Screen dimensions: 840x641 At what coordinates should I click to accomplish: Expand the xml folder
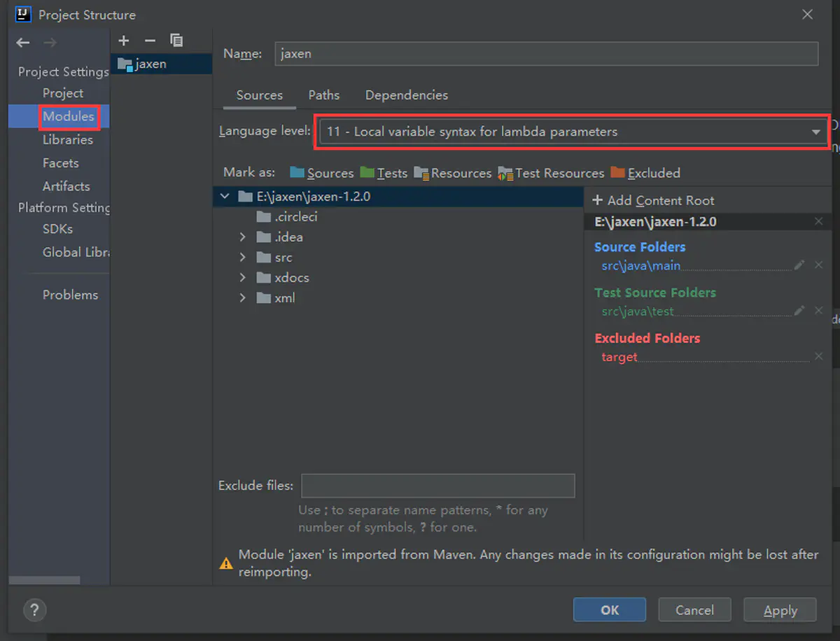tap(242, 298)
